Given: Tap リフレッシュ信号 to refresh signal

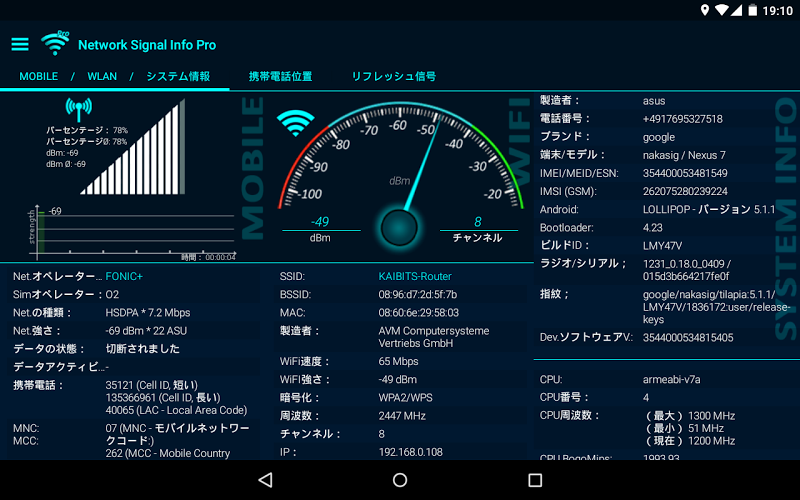Looking at the screenshot, I should click(393, 77).
